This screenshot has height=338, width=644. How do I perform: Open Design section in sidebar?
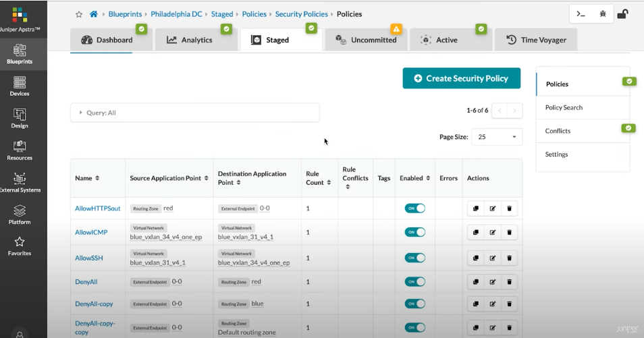point(20,118)
